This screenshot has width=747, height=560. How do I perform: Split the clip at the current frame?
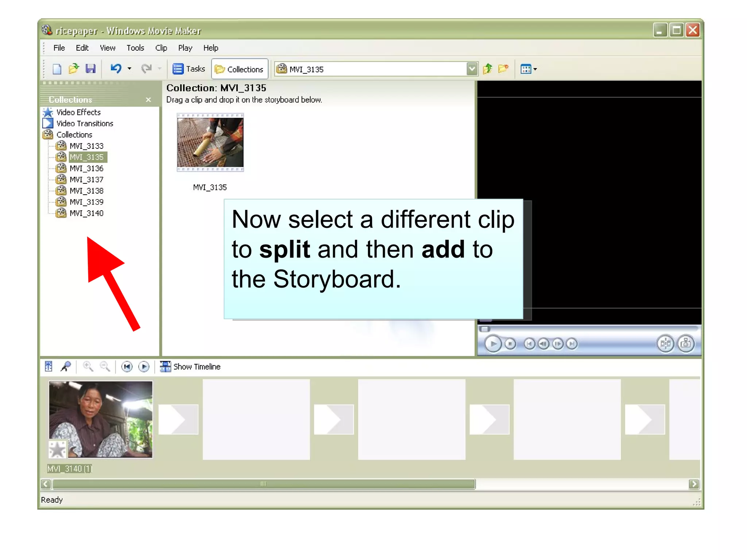point(665,343)
